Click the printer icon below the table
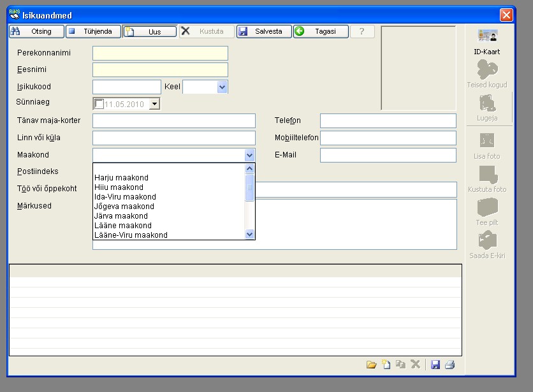Viewport: 533px width, 392px height. tap(449, 365)
